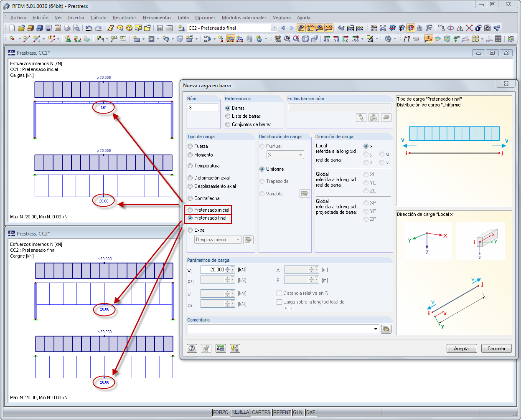The image size is (521, 420).
Task: Click the edit comment notepad icon in dialog
Action: point(206,348)
